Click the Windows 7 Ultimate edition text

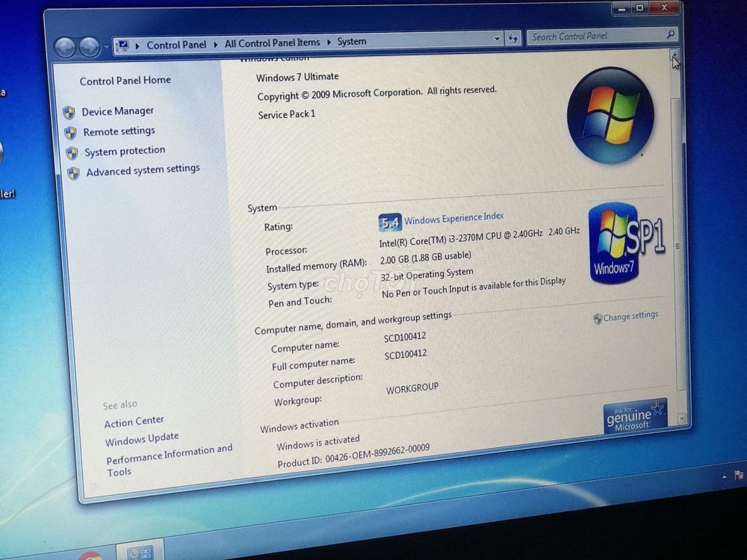(297, 77)
